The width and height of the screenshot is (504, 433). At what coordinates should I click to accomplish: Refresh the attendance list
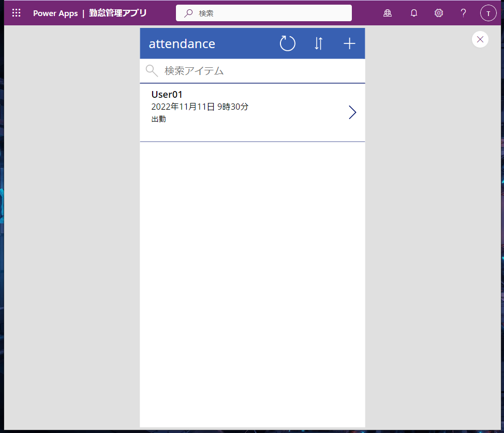point(287,43)
